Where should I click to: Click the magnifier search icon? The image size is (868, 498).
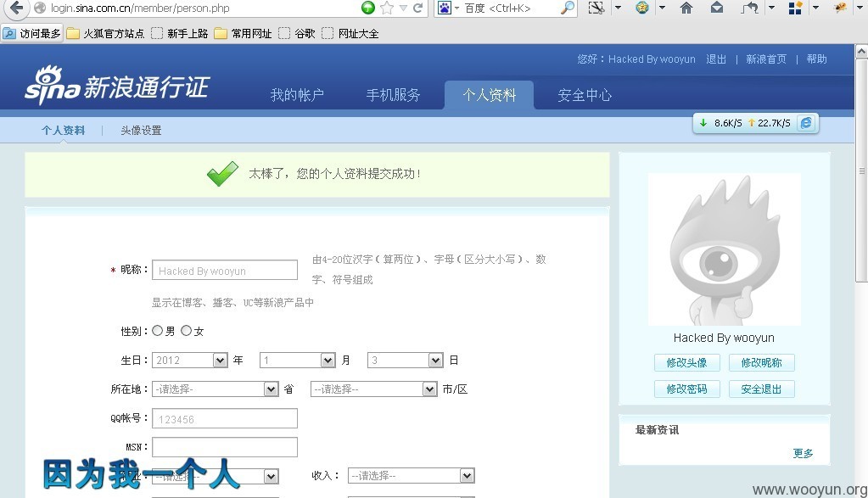(567, 8)
